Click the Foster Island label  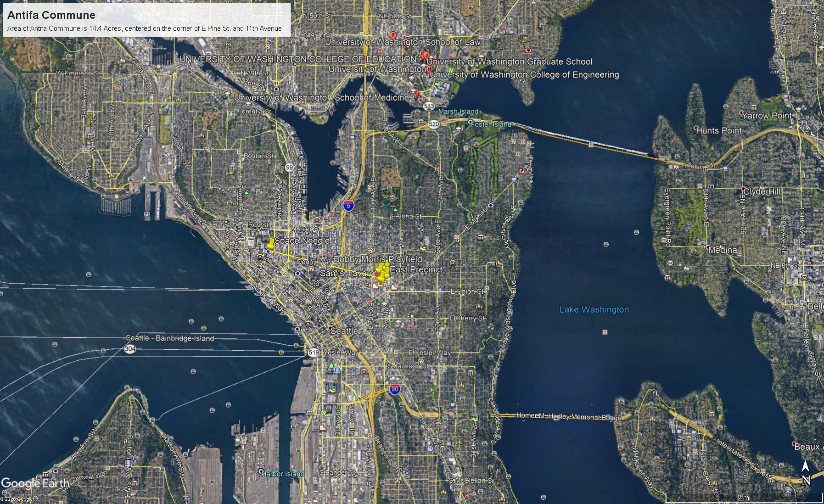(x=491, y=124)
